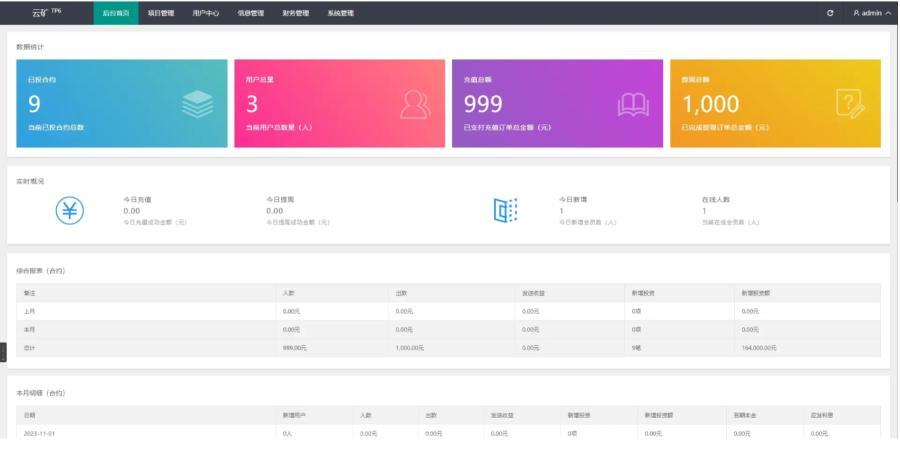The height and width of the screenshot is (472, 900).
Task: Open the 信息管理 menu
Action: point(251,13)
